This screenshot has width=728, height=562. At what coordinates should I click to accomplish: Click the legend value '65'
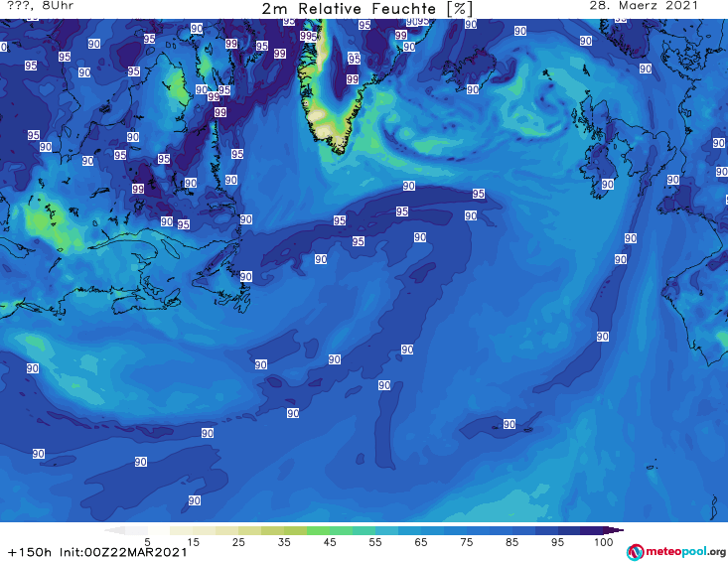pyautogui.click(x=421, y=542)
